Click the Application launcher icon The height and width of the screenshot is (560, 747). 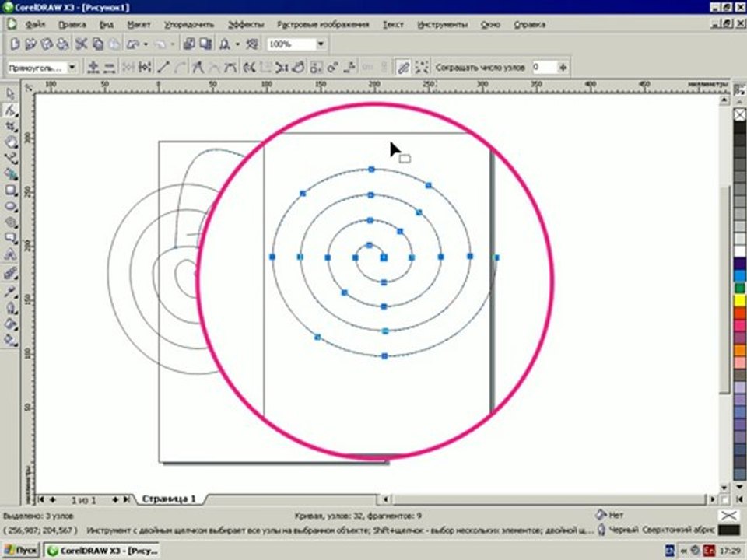(224, 44)
